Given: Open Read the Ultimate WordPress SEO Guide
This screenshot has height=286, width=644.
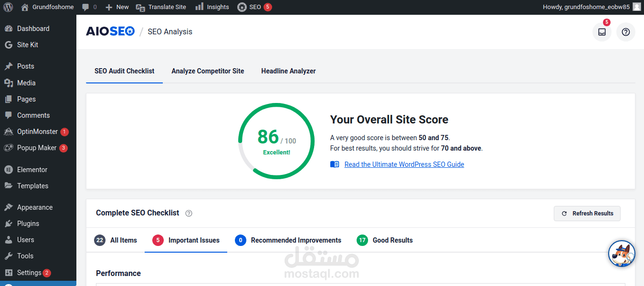Looking at the screenshot, I should [404, 164].
